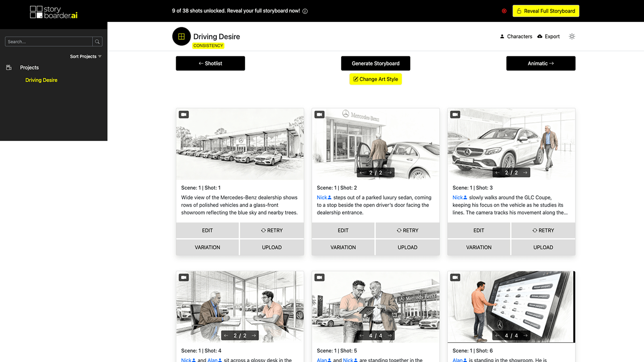
Task: Click the Generate Storyboard button
Action: [x=375, y=63]
